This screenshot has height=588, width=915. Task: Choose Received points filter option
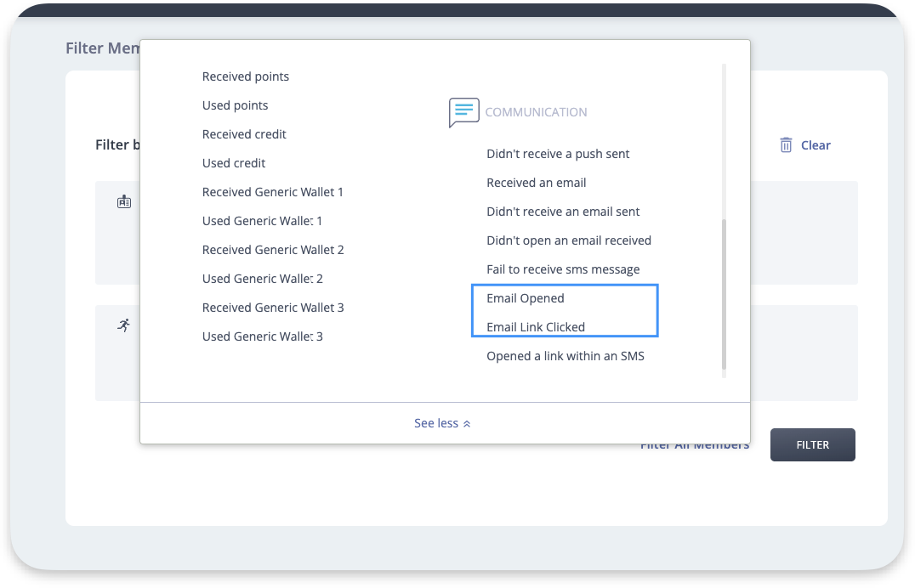[x=245, y=76]
